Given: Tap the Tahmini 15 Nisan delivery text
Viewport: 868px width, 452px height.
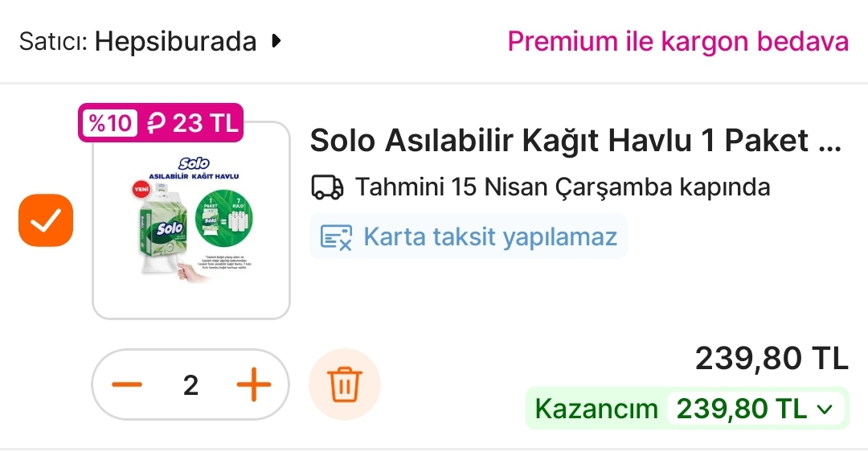Looking at the screenshot, I should coord(563,187).
